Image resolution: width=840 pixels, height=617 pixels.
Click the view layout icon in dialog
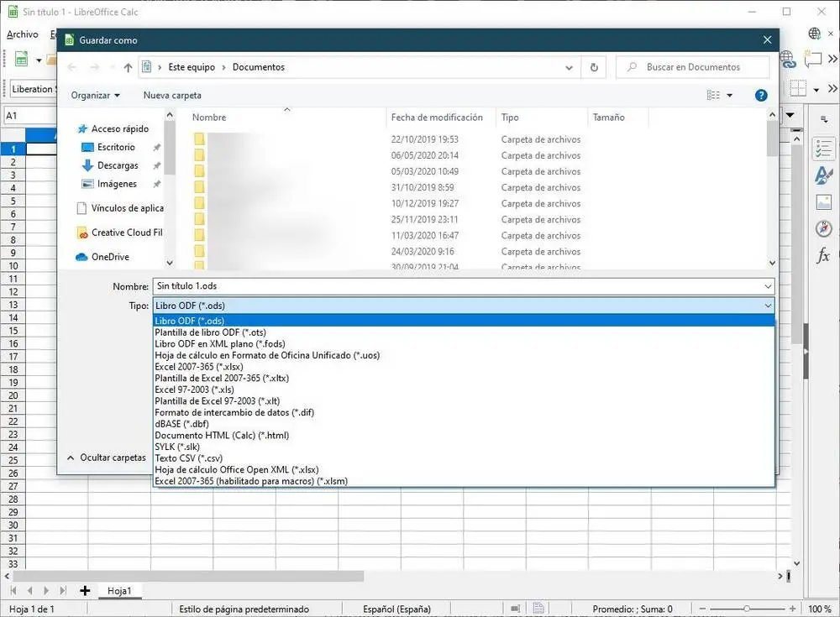point(713,96)
